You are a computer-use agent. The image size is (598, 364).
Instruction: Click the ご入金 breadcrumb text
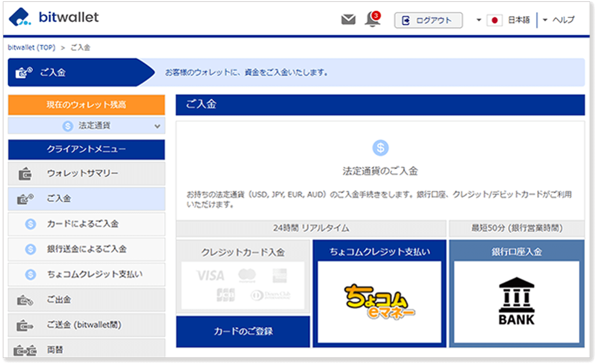[x=80, y=47]
